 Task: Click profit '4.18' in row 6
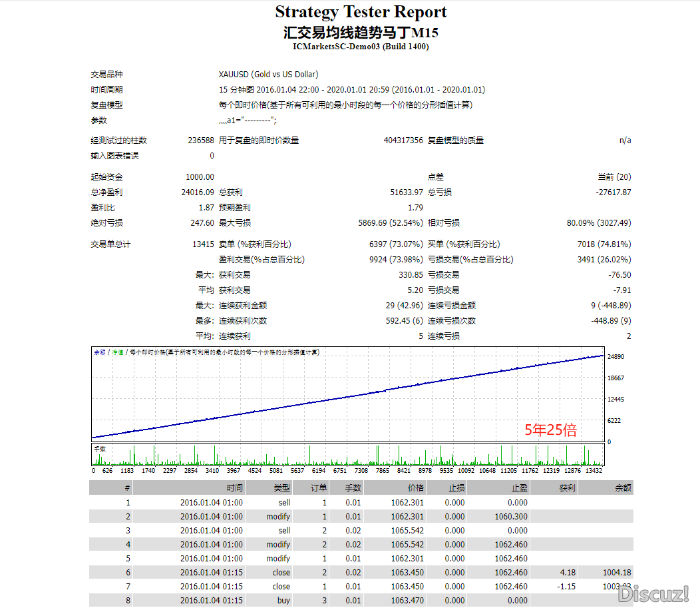[x=568, y=573]
